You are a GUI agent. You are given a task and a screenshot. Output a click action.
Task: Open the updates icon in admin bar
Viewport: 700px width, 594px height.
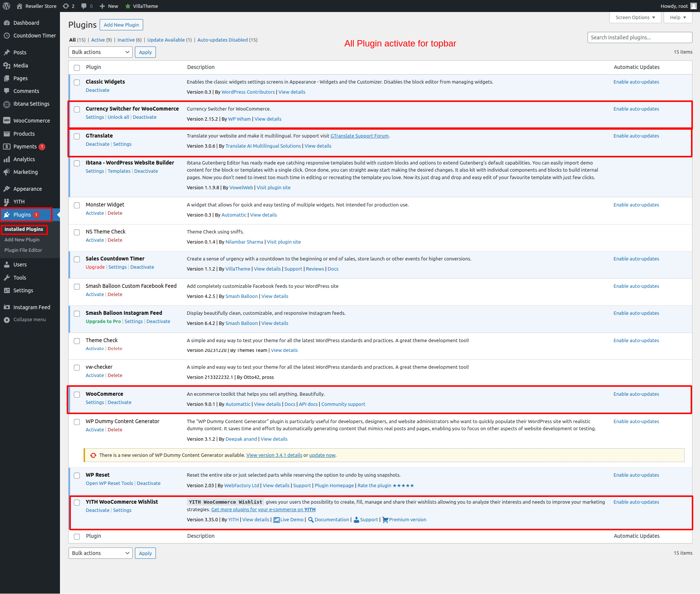pyautogui.click(x=66, y=6)
